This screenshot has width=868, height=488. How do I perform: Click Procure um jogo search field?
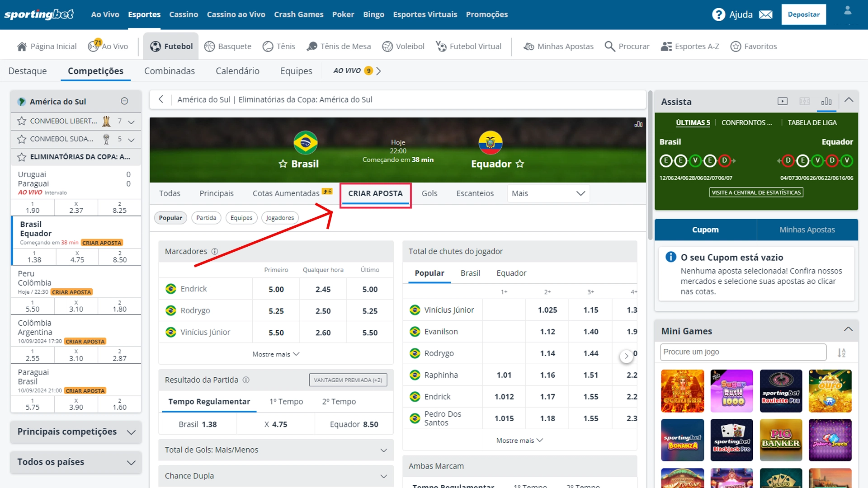(743, 352)
